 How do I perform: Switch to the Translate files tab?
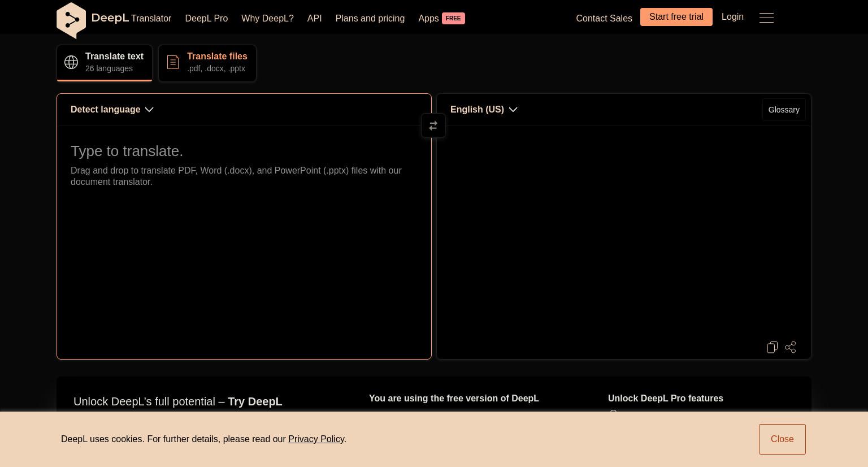[x=207, y=63]
